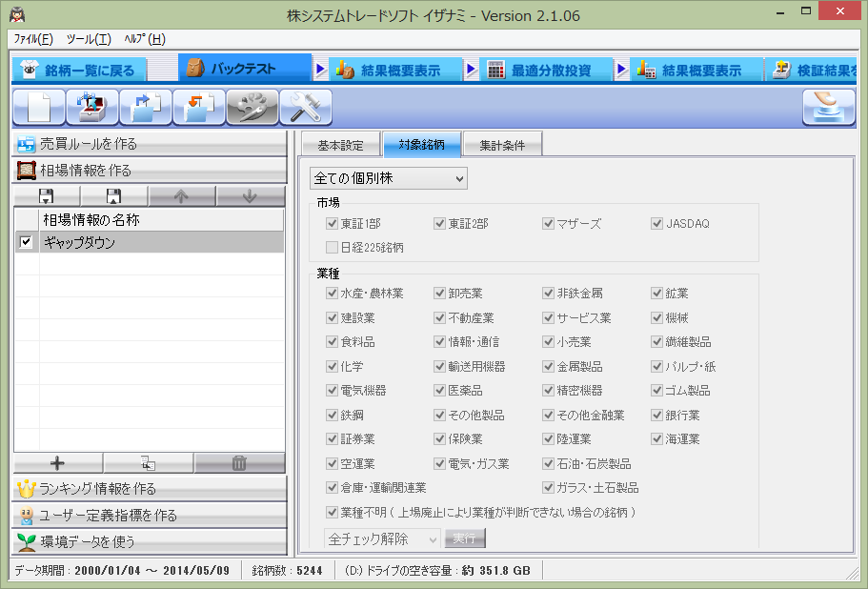Toggle the 電気・ガス業 checkbox
Viewport: 868px width, 589px height.
[440, 463]
